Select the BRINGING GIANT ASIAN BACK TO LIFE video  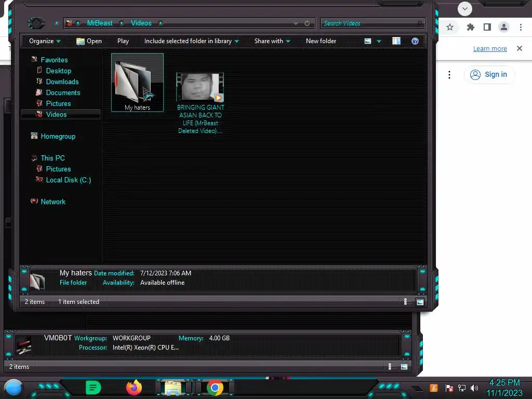point(200,103)
